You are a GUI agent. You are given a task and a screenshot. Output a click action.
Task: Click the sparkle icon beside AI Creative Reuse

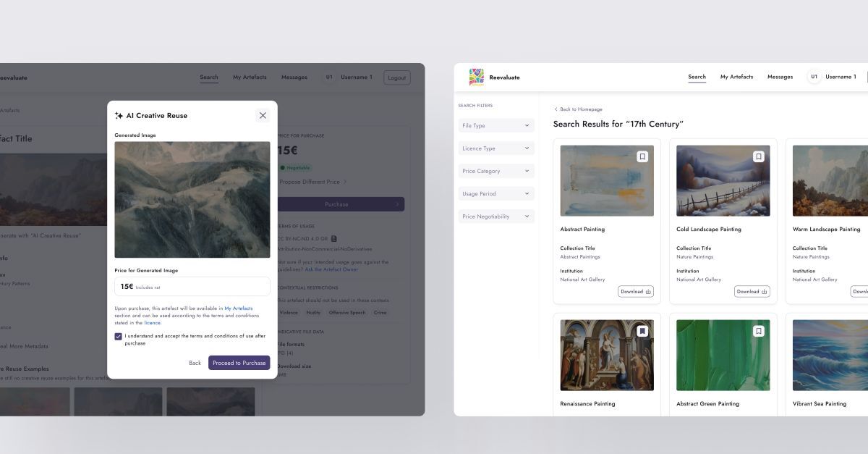[119, 116]
